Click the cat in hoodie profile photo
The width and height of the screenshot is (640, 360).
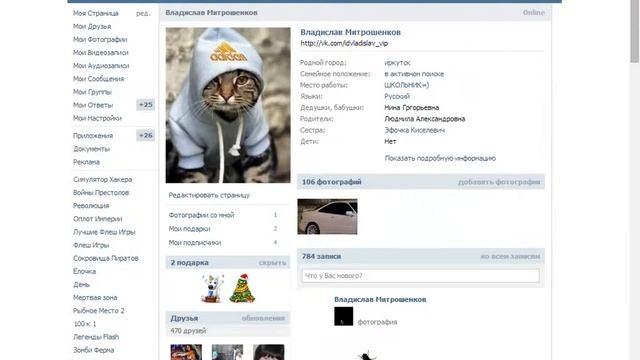point(228,105)
